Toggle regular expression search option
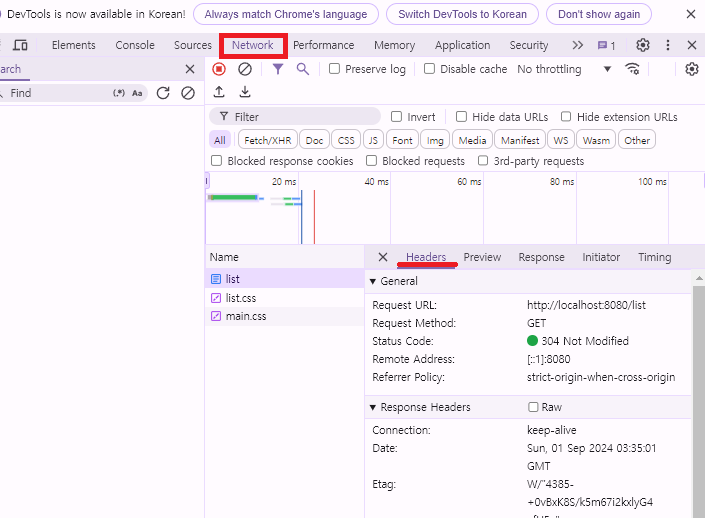Image resolution: width=705 pixels, height=518 pixels. click(119, 93)
